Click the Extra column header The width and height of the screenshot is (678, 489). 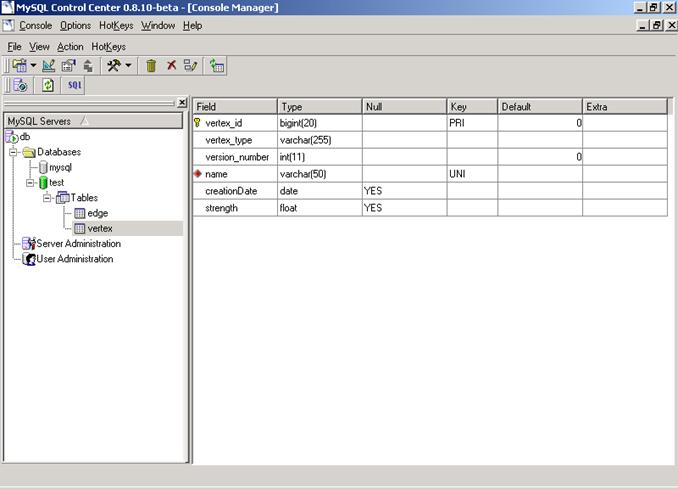[x=625, y=106]
